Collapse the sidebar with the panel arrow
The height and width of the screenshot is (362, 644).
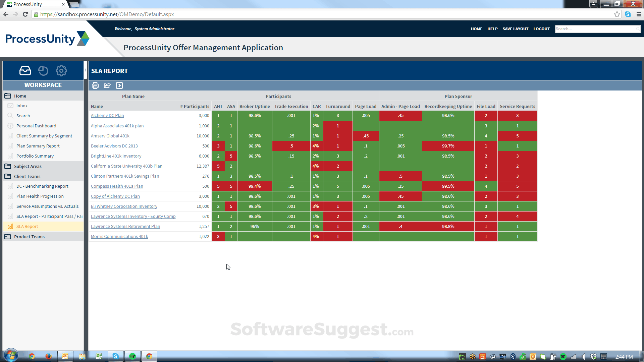(86, 70)
